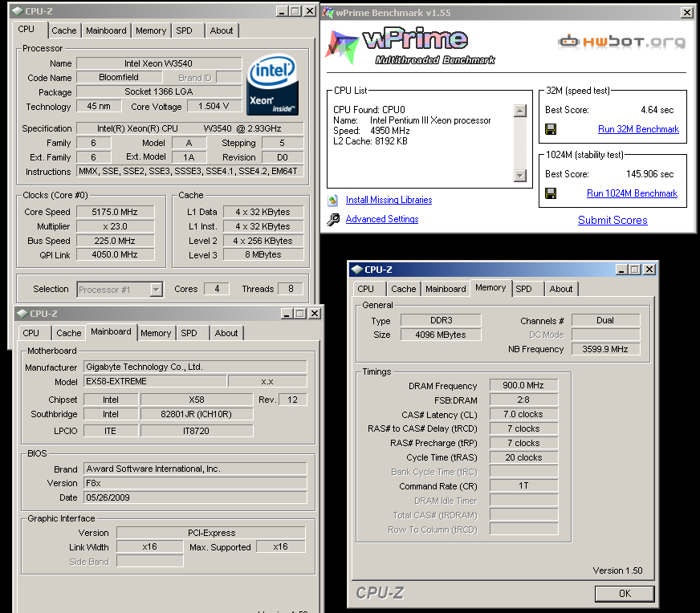The height and width of the screenshot is (613, 700).
Task: Click the Bloomfield code name field
Action: 119,77
